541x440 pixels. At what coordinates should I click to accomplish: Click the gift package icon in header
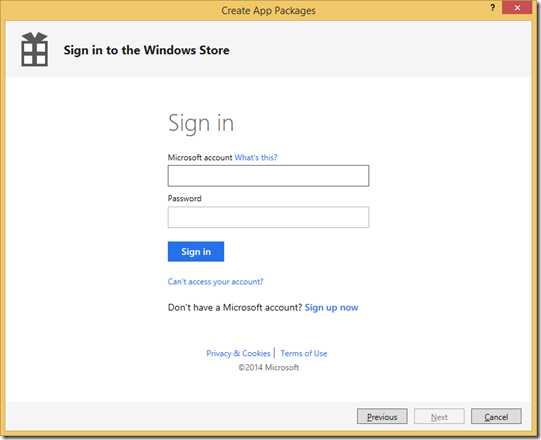tap(35, 49)
